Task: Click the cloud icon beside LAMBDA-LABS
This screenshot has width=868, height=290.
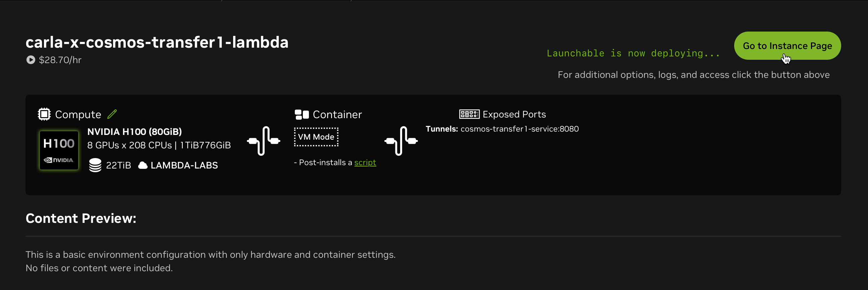Action: click(143, 165)
